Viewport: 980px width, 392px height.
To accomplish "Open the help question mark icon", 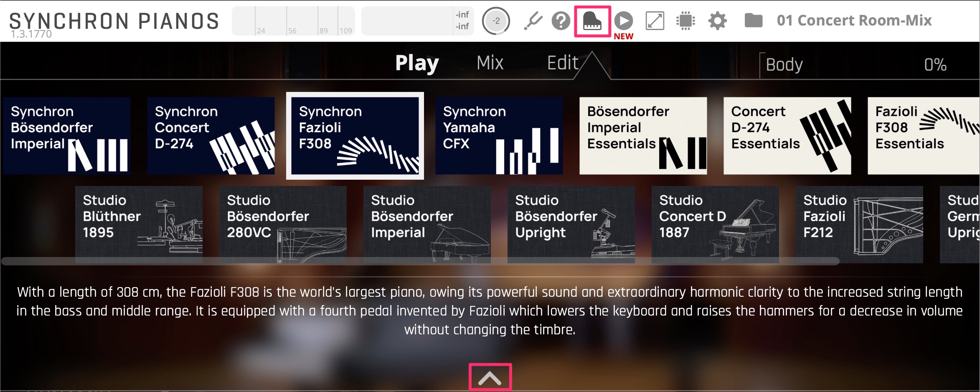I will pos(561,21).
